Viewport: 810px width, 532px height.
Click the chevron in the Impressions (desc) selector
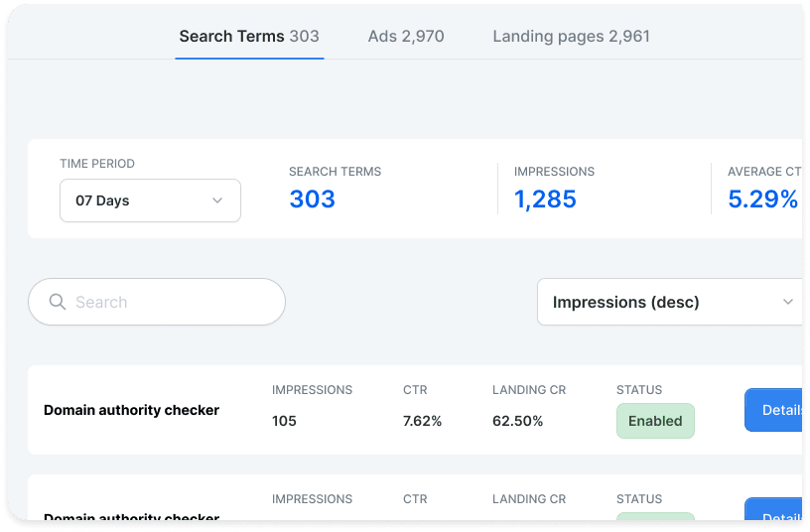pyautogui.click(x=788, y=302)
